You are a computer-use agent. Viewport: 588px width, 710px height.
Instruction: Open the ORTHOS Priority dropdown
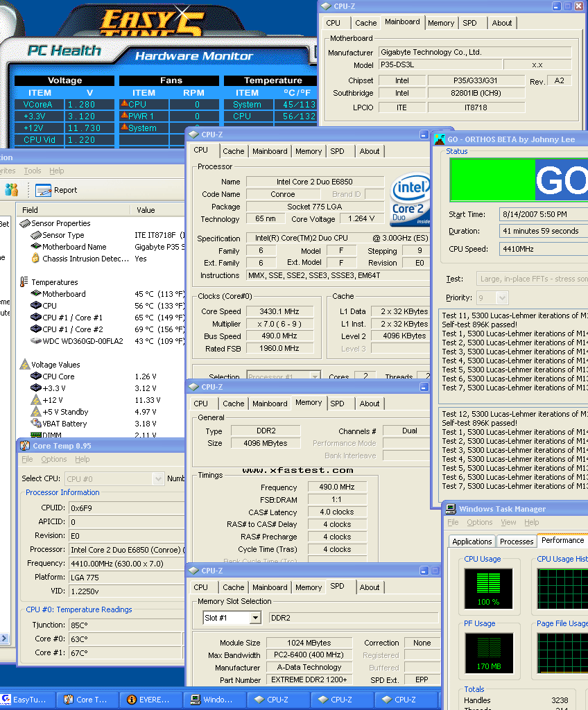pos(502,298)
